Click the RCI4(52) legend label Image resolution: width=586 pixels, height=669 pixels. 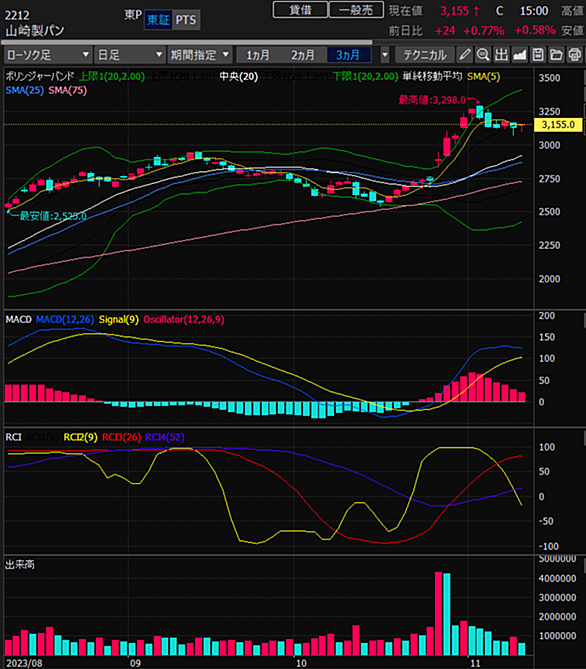165,437
